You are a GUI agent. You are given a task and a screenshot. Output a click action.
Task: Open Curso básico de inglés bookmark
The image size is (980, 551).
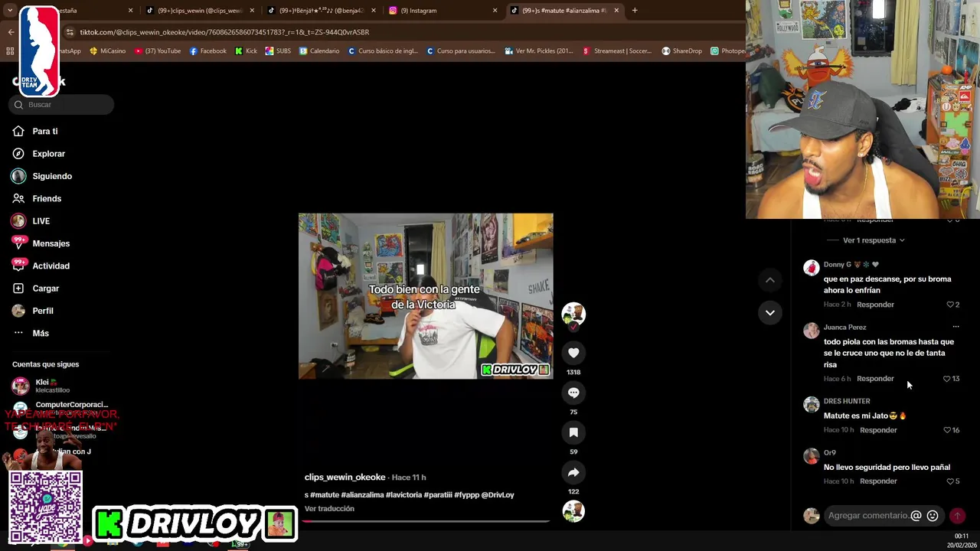(383, 51)
